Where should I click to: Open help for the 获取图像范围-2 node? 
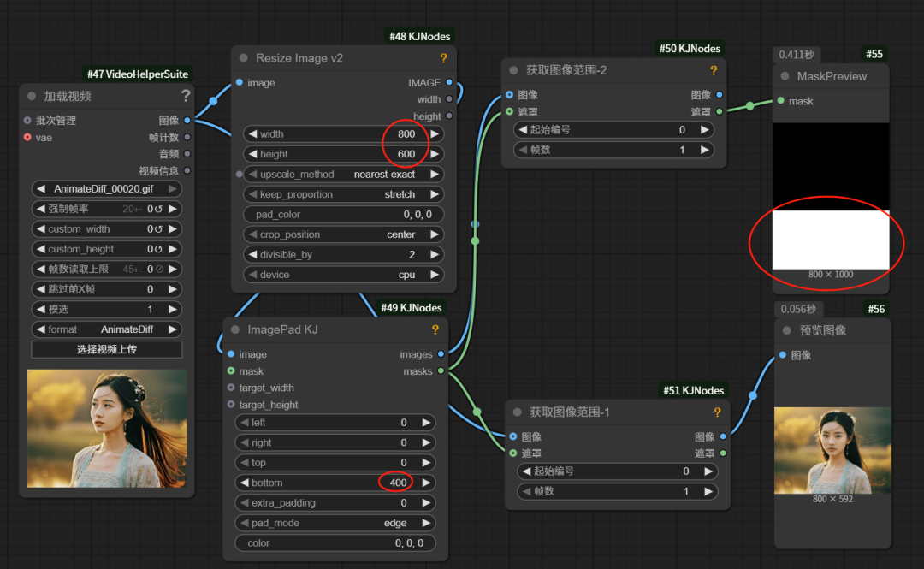714,70
